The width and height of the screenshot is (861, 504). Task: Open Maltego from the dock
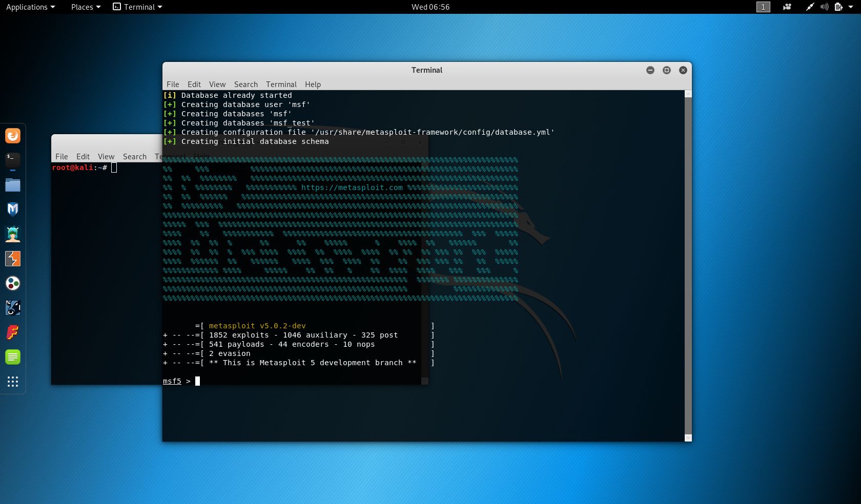pos(13,283)
